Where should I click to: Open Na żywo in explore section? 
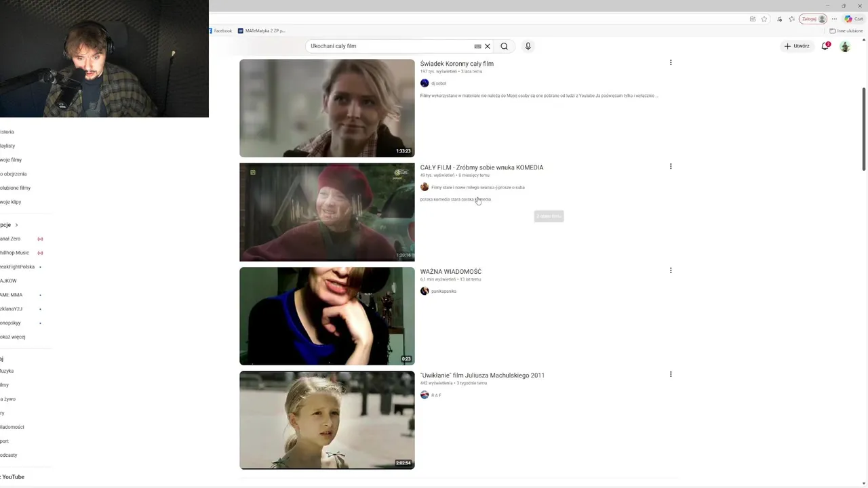[x=7, y=399]
